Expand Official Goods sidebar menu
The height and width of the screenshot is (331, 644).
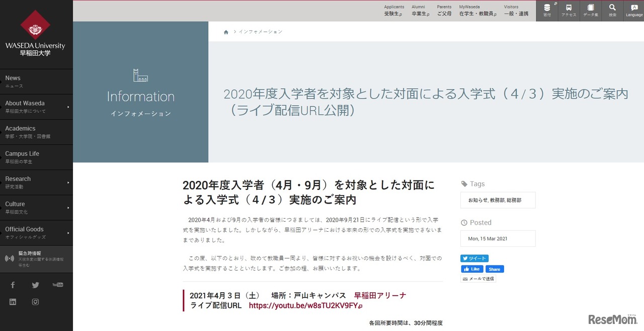(x=36, y=233)
